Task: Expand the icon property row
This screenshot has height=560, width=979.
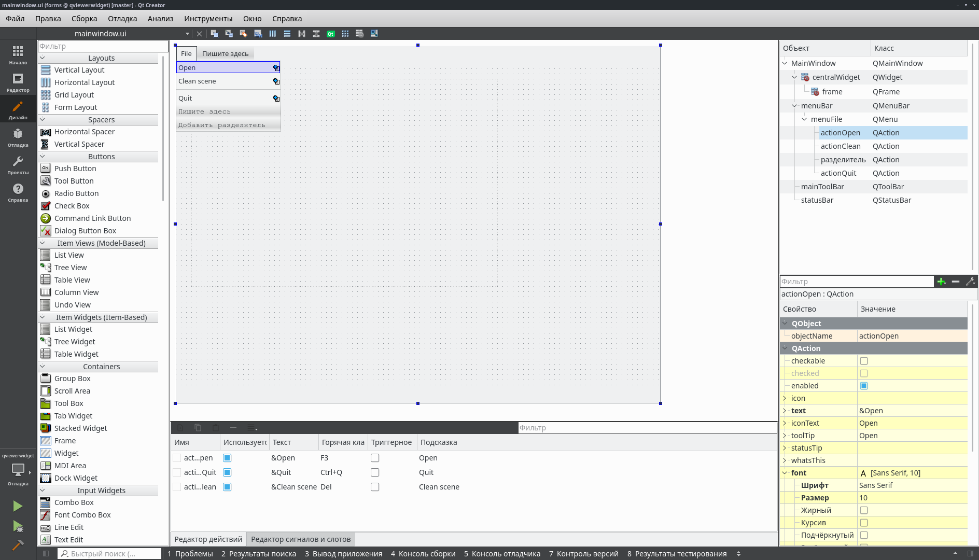Action: click(785, 398)
